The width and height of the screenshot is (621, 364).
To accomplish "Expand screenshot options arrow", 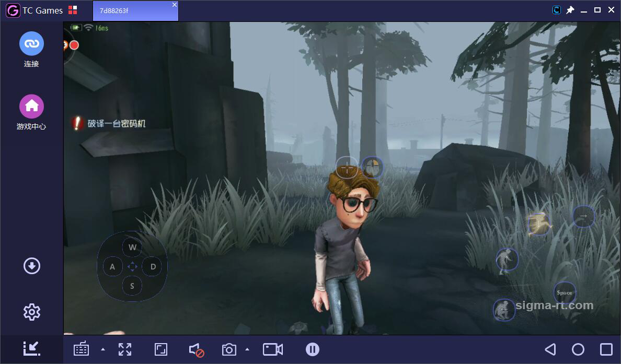I will coord(247,349).
